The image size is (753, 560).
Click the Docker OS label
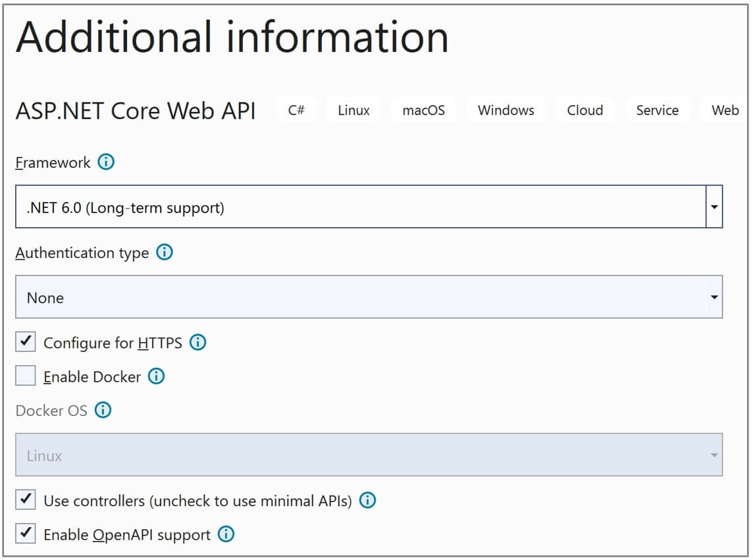(51, 411)
